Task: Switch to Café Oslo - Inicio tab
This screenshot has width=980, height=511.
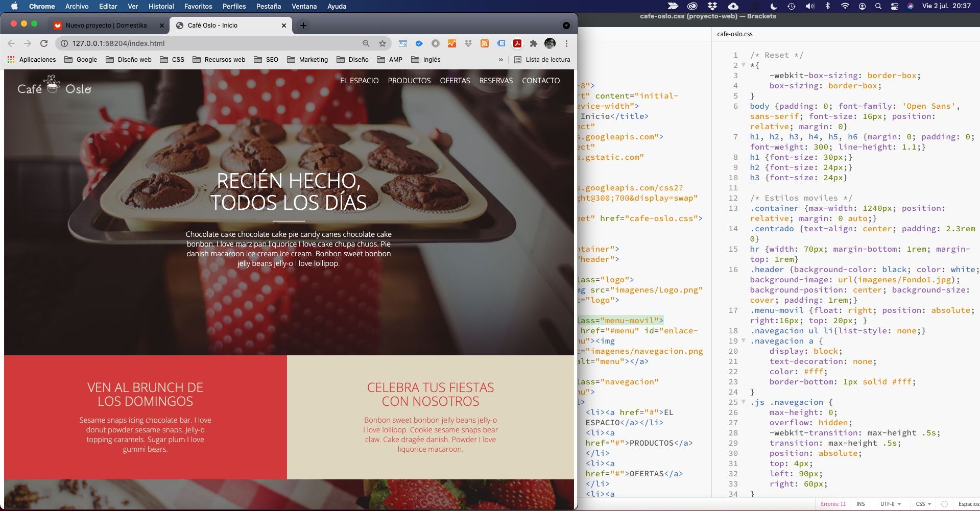Action: pyautogui.click(x=231, y=26)
